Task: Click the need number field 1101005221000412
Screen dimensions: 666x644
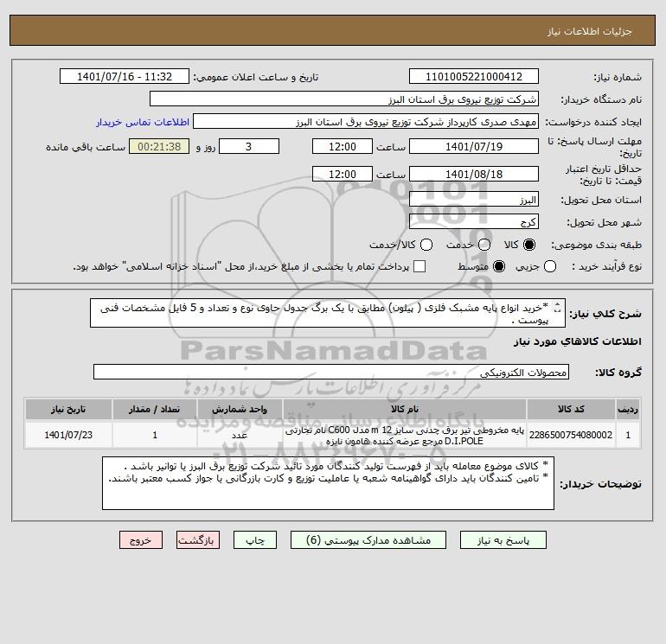Action: (474, 76)
